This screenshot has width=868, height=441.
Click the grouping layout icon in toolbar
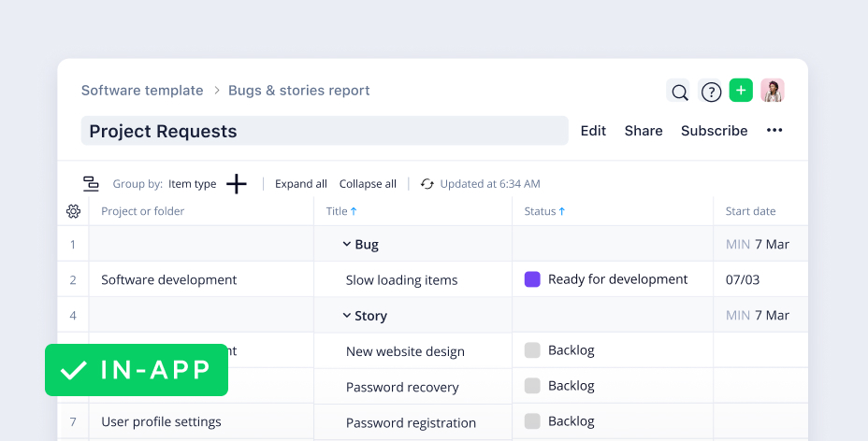91,184
